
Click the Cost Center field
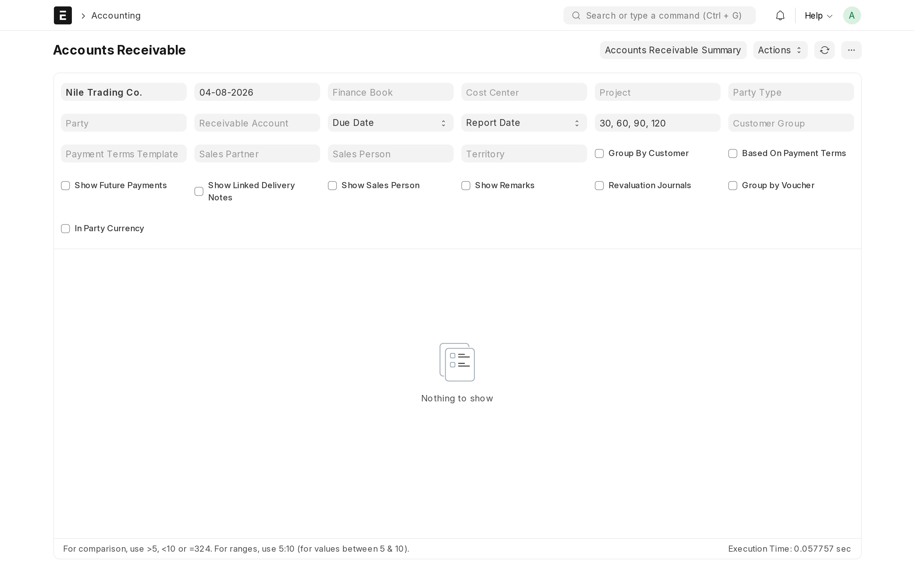(x=524, y=92)
